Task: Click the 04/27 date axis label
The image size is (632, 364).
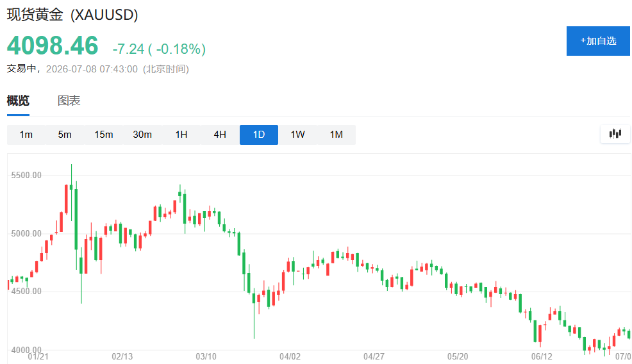Action: click(374, 356)
